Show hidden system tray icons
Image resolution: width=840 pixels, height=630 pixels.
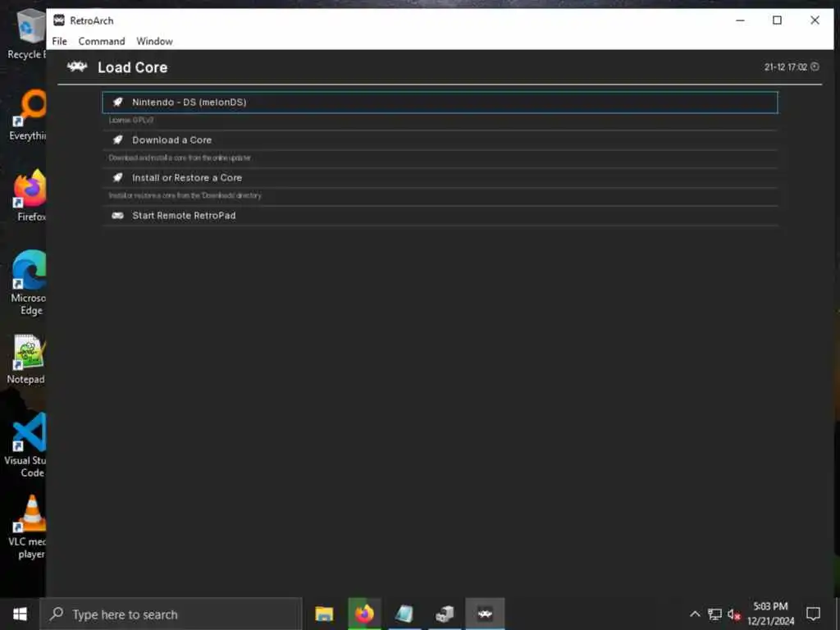click(x=694, y=614)
